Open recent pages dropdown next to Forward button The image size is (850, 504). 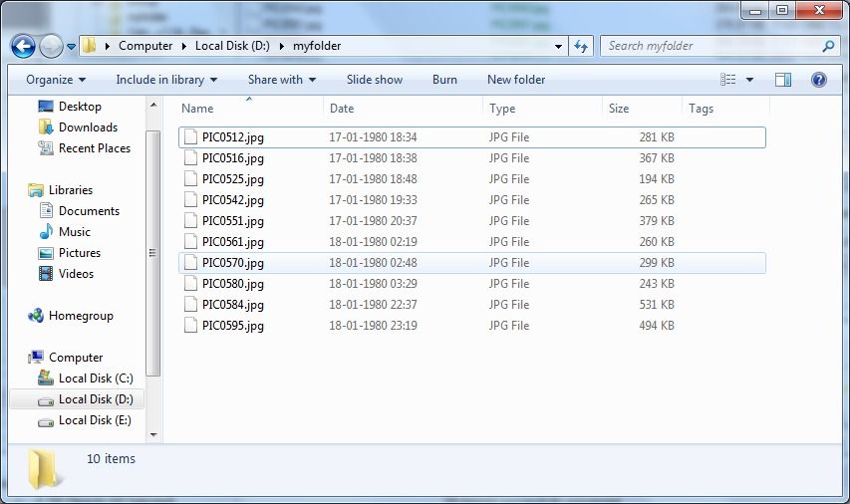[71, 47]
